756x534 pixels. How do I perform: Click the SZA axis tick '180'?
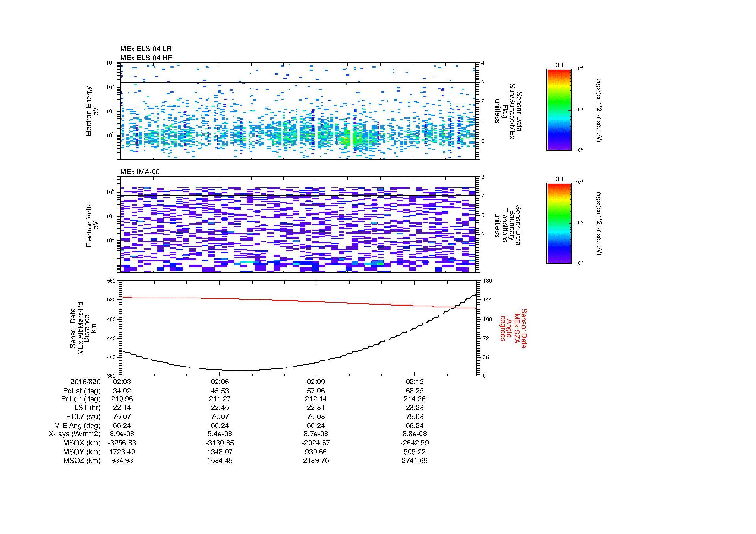click(x=487, y=281)
